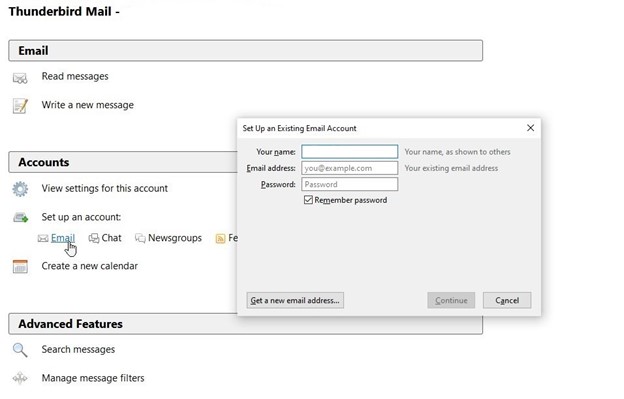624x399 pixels.
Task: Click the Set up an account icon
Action: pos(20,218)
